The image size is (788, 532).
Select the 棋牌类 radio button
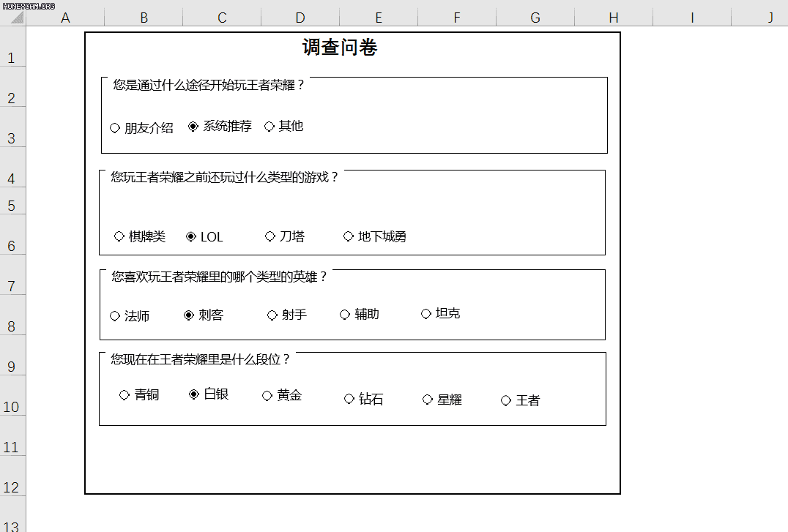click(119, 236)
